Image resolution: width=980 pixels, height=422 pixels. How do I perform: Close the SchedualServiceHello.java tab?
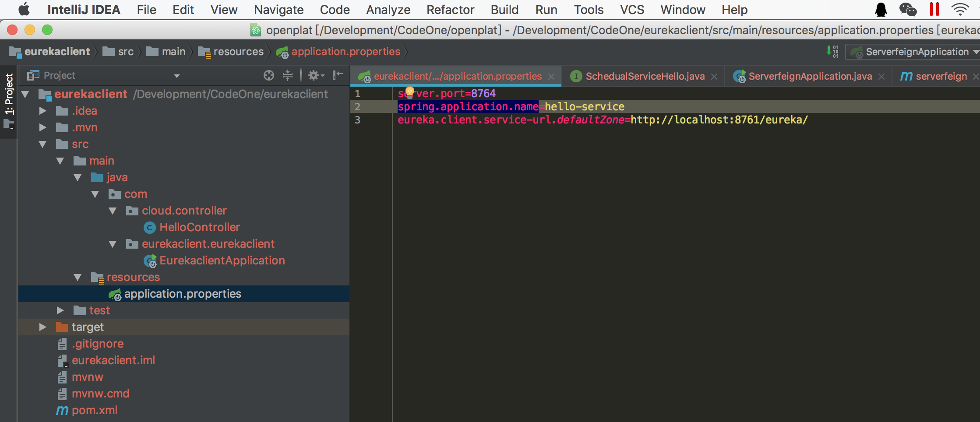click(x=714, y=77)
